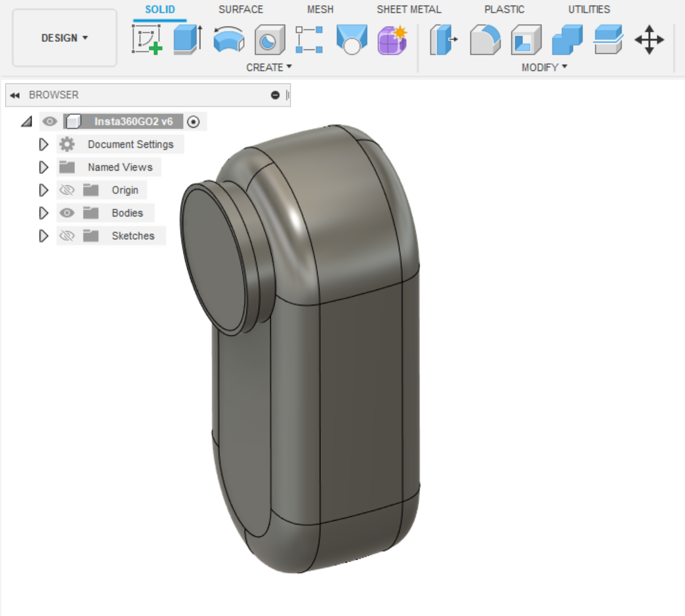Viewport: 685px width, 616px height.
Task: Activate the Insta360GO2 v6 component radio button
Action: (x=194, y=122)
